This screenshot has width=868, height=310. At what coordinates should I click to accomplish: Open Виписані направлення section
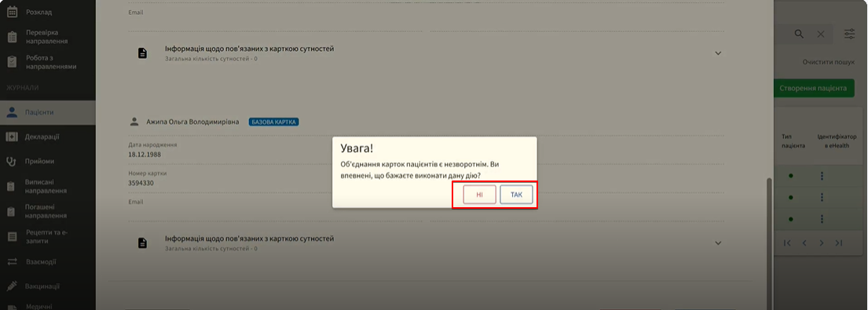point(48,186)
